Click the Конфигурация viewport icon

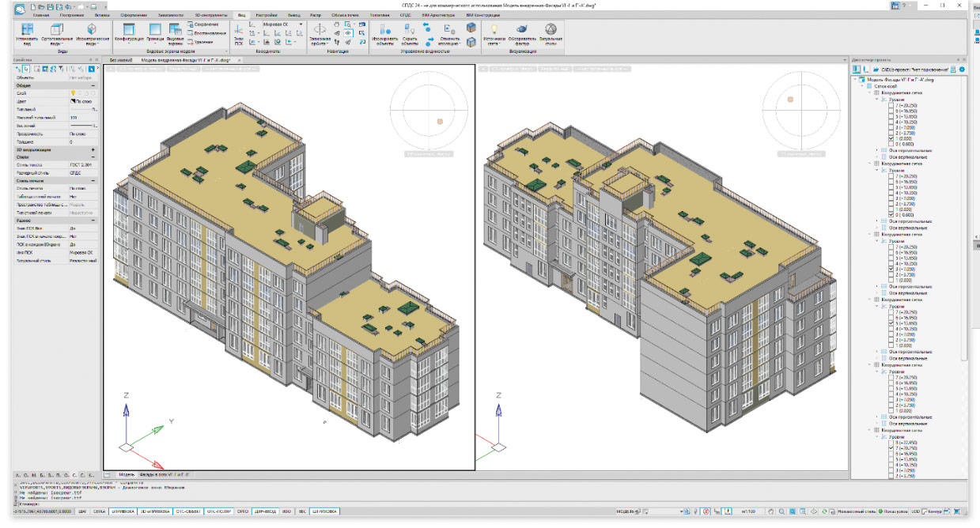tap(128, 32)
